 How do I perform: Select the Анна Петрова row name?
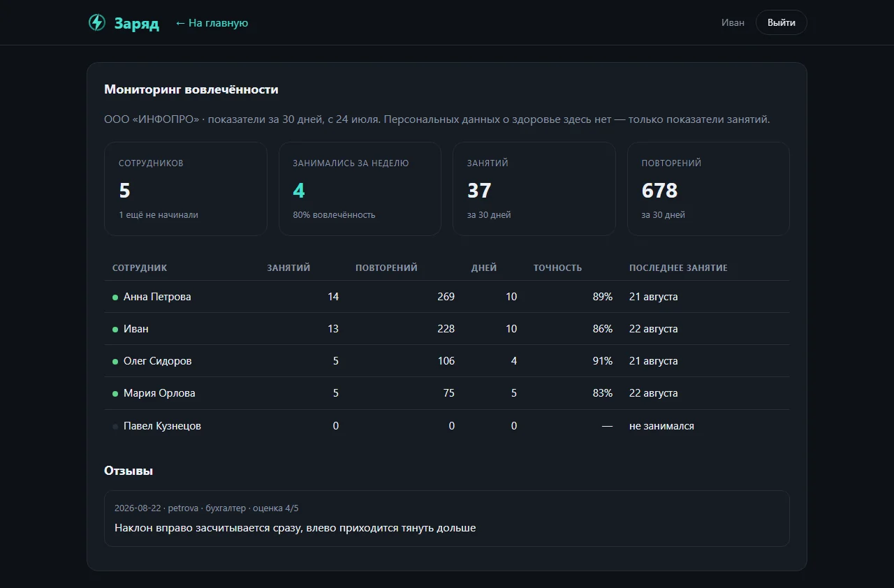[157, 297]
